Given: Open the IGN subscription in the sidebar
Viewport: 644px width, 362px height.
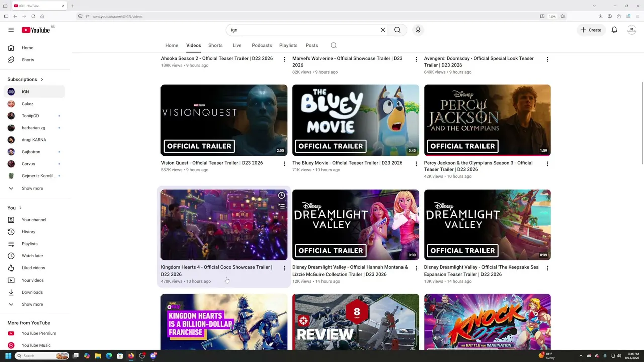Looking at the screenshot, I should pos(35,92).
